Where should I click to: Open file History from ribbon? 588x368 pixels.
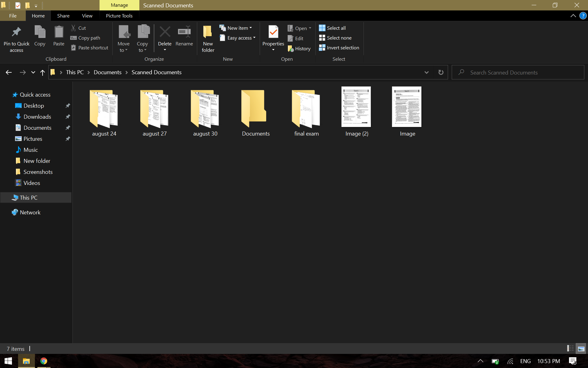point(299,48)
